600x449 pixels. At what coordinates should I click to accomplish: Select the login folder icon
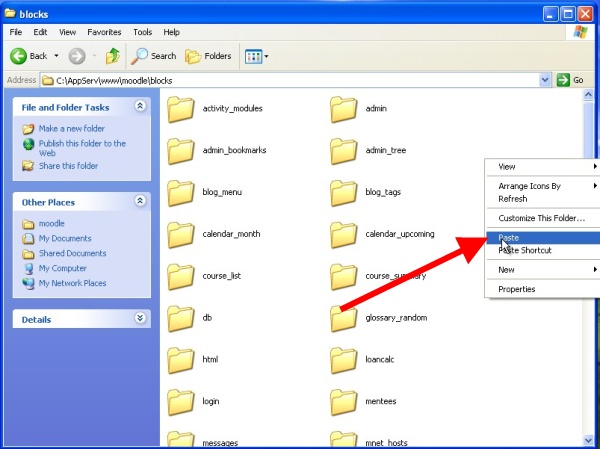tap(181, 402)
